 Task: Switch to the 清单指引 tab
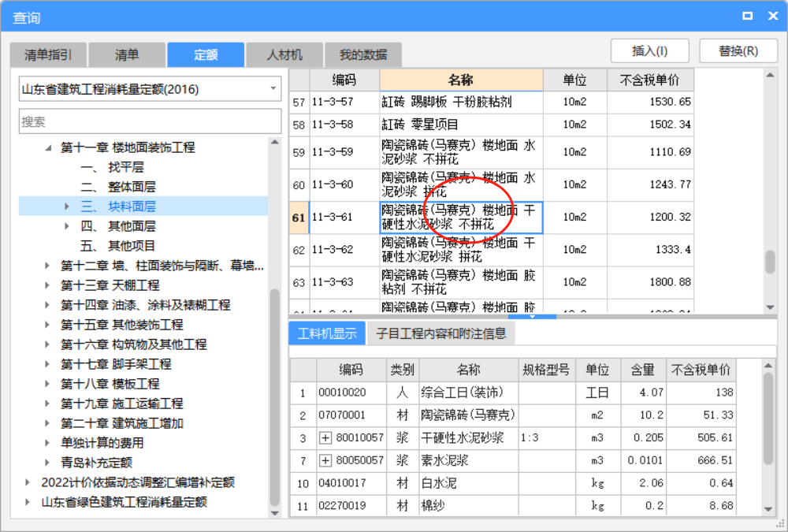(x=48, y=55)
